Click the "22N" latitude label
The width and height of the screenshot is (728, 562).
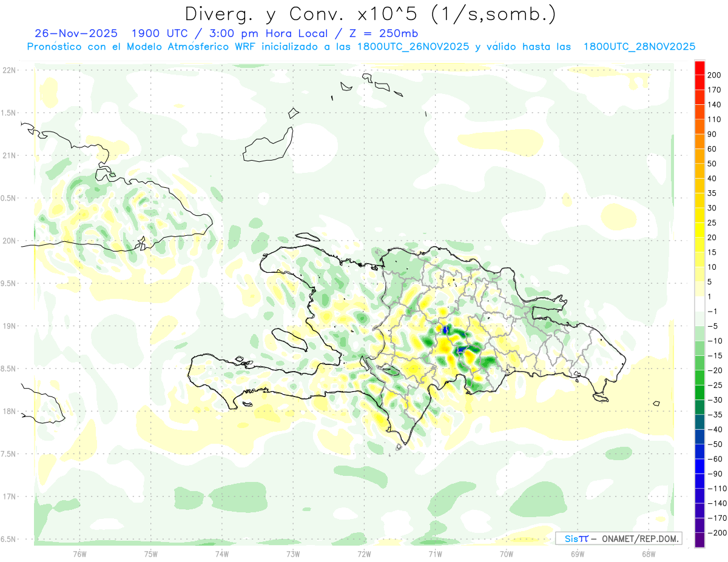coord(8,70)
